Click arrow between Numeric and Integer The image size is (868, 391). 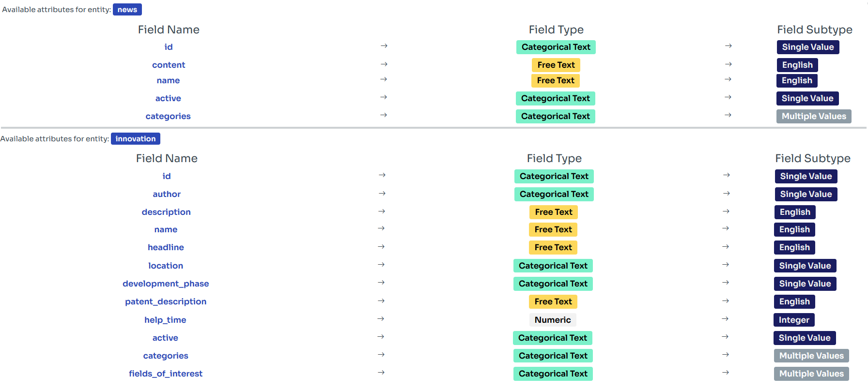[725, 319]
